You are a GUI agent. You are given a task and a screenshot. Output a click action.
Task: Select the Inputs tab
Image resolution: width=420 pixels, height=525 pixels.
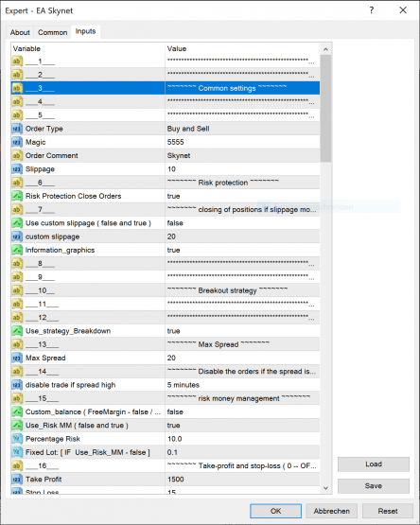coord(85,31)
